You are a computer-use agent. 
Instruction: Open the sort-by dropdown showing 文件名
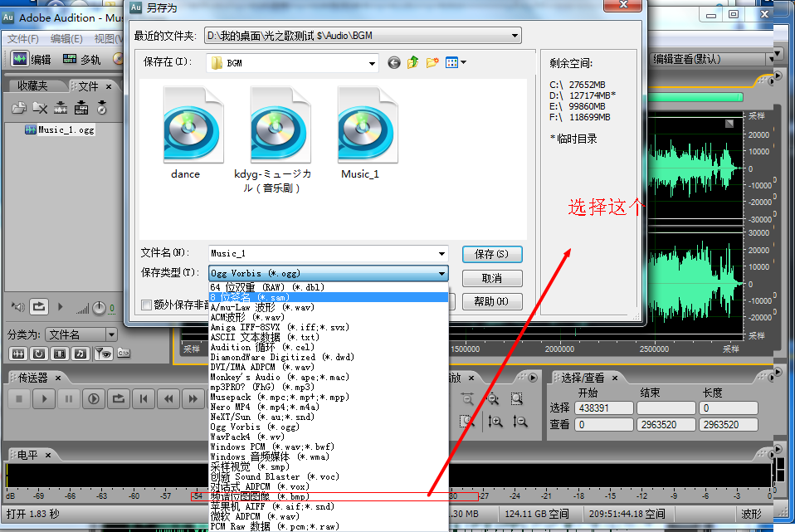pos(81,334)
